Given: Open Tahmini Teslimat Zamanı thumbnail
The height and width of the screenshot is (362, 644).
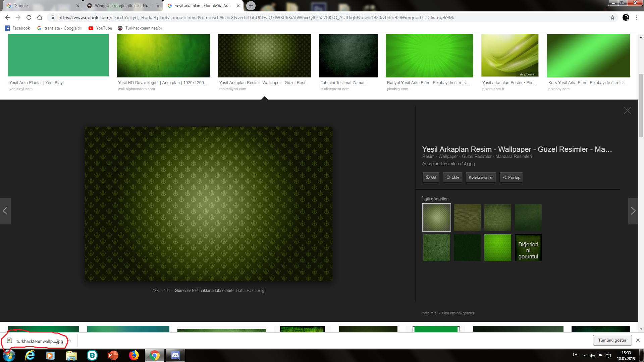Looking at the screenshot, I should (x=348, y=56).
